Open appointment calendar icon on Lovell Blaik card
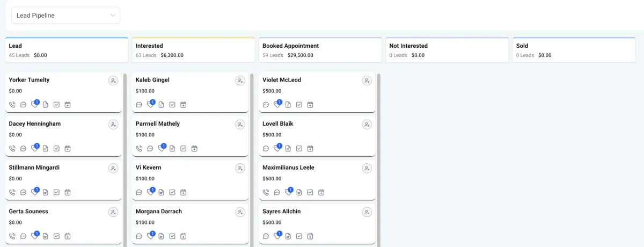This screenshot has height=247, width=644. point(310,149)
